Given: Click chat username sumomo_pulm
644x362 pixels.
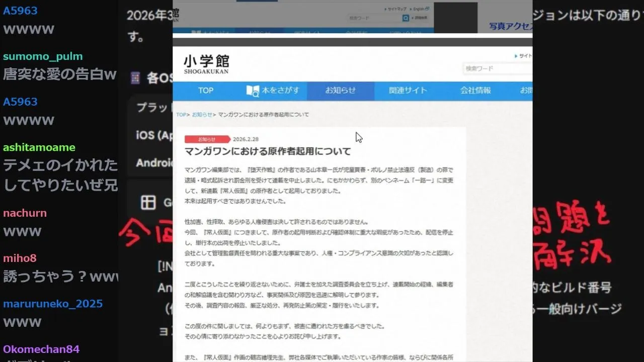Looking at the screenshot, I should [x=43, y=56].
